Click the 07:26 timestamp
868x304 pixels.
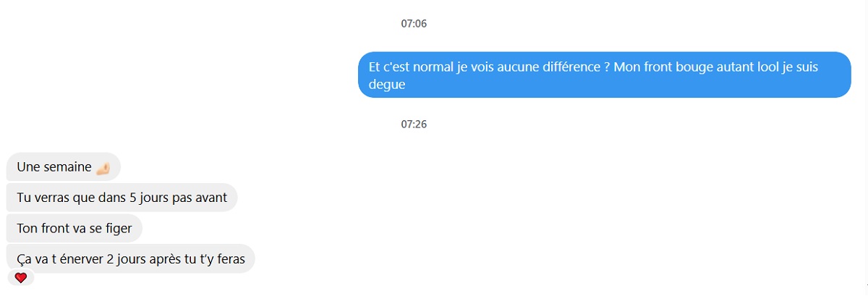(x=414, y=124)
